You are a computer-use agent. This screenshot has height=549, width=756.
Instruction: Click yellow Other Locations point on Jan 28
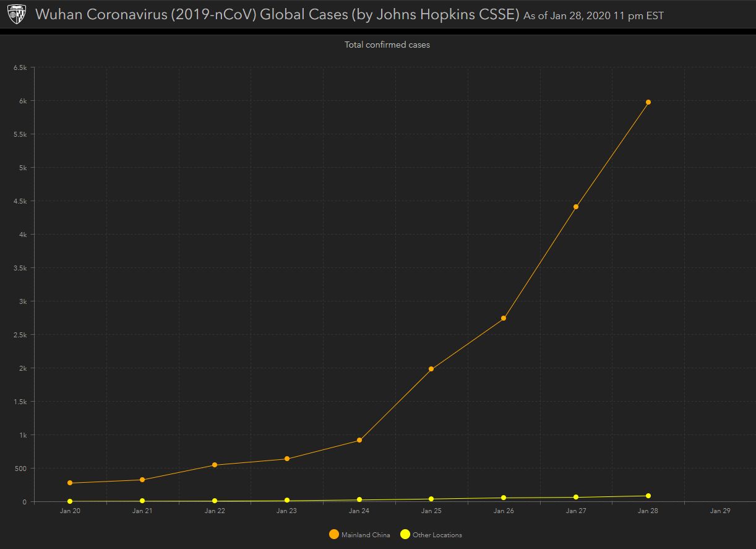pyautogui.click(x=648, y=496)
